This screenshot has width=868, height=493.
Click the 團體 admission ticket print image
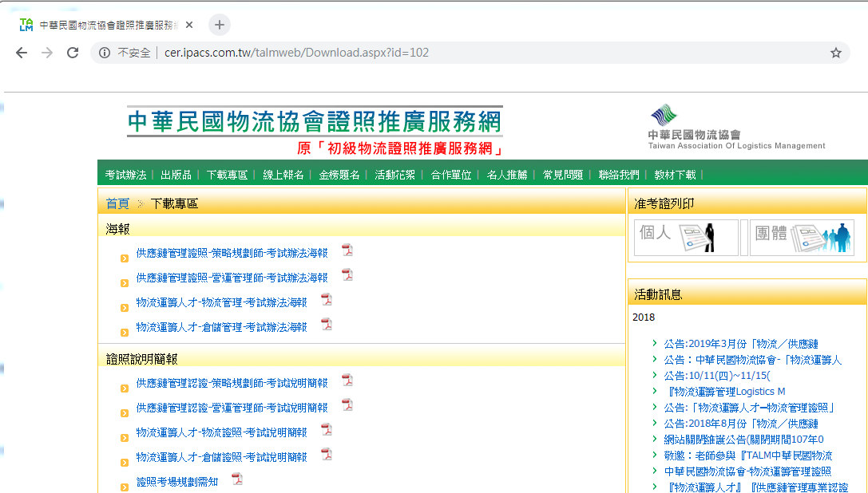pos(802,238)
